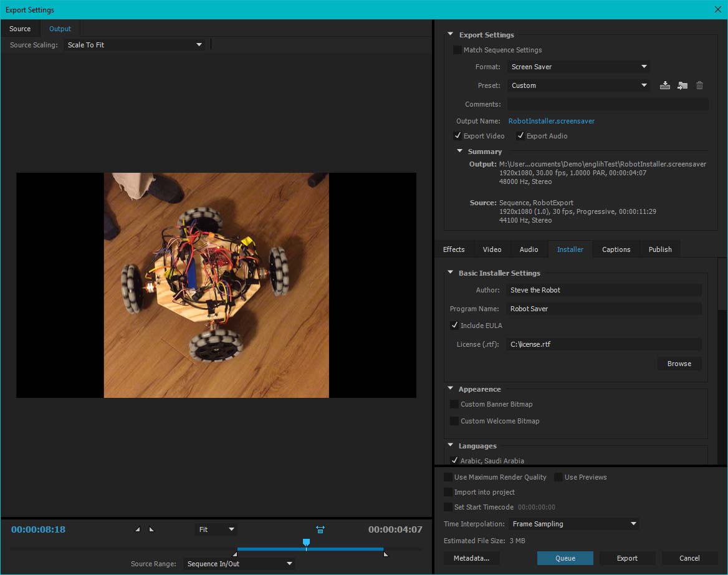Click the RobotInstaller.screensaver output name link
Screen dimensions: 728x575
click(551, 121)
